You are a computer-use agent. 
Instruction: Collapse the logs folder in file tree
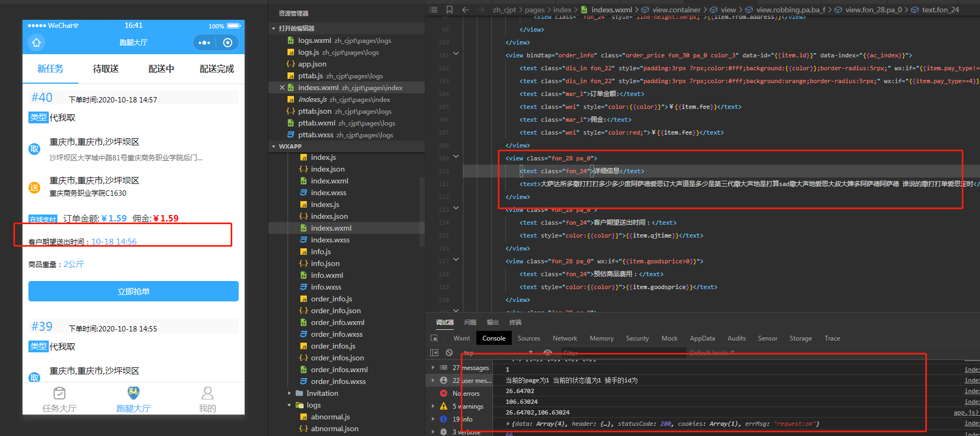pos(290,405)
